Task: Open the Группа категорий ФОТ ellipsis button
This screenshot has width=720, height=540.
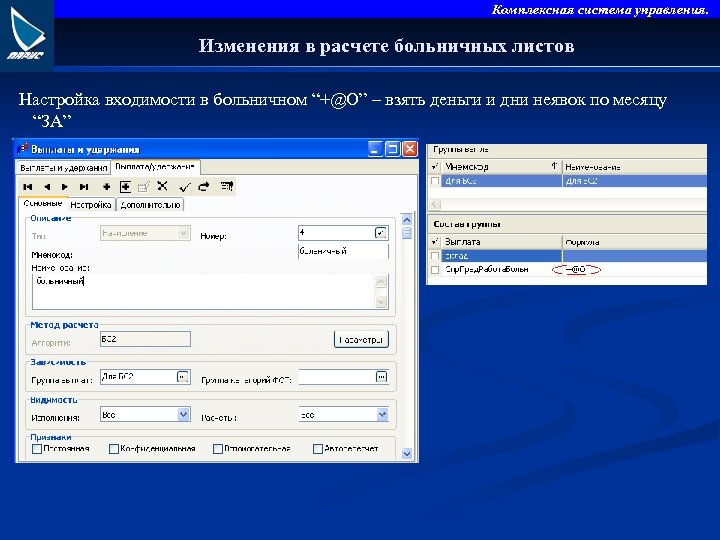Action: [x=381, y=377]
